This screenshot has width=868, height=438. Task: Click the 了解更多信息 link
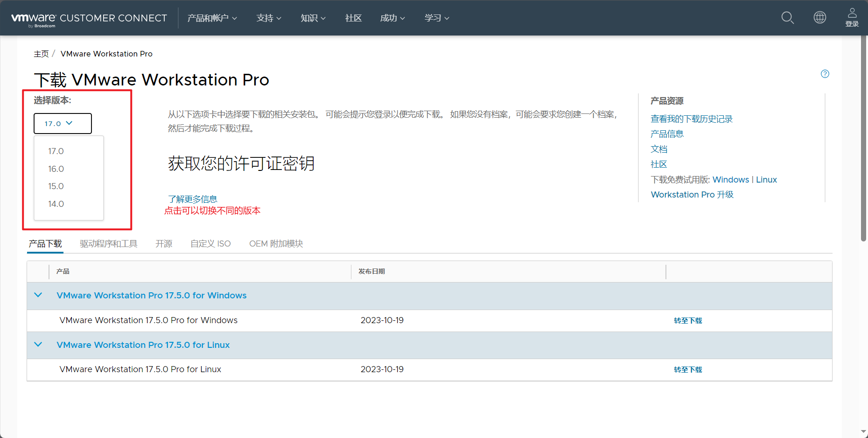point(192,199)
